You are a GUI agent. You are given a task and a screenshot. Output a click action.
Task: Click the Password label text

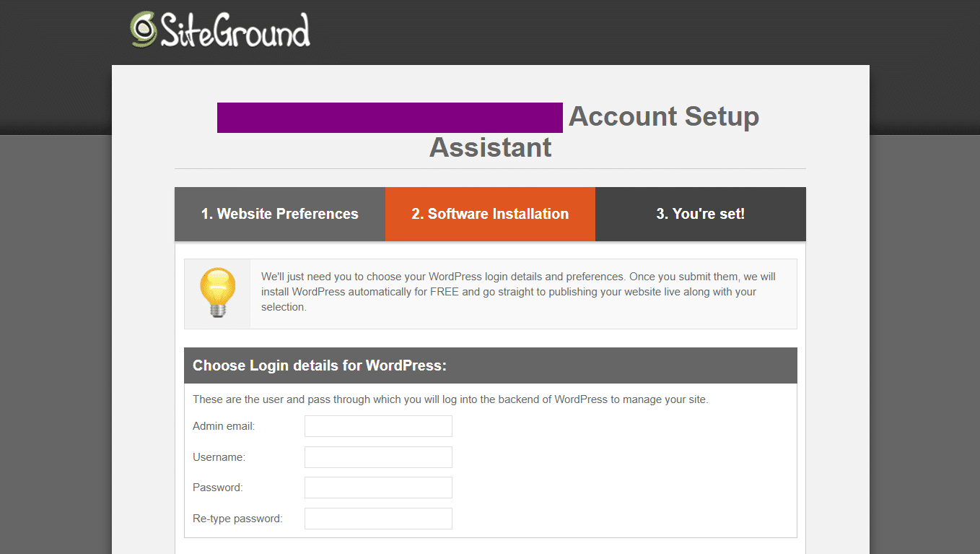click(x=217, y=488)
